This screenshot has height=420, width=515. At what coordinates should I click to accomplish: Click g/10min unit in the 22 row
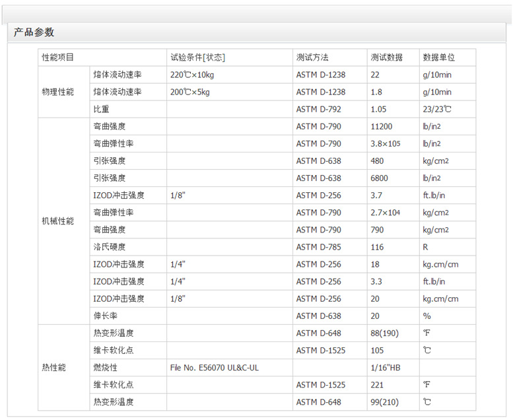point(448,75)
